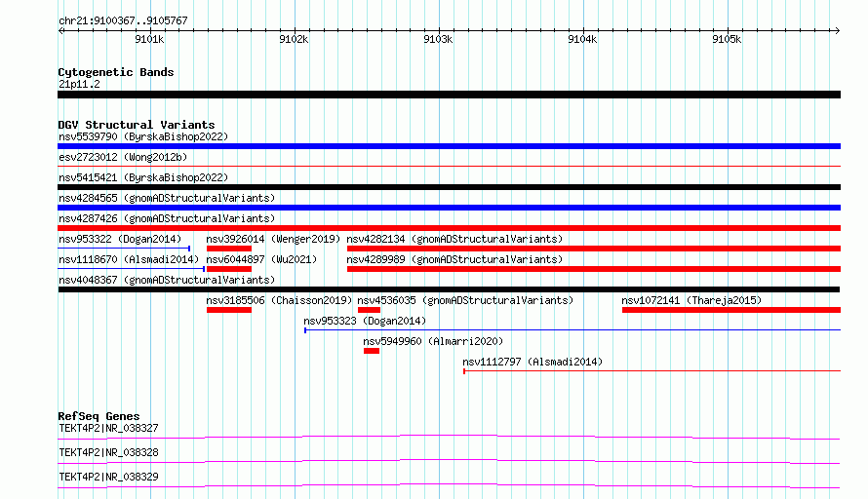Click the TEKT4P2|NR_038329 gene label
The width and height of the screenshot is (868, 499).
108,477
